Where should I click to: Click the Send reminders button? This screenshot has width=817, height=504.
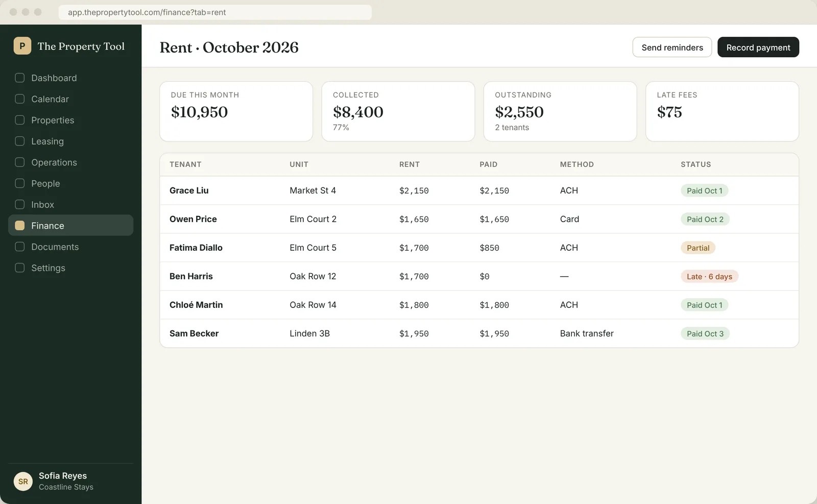[x=672, y=47]
